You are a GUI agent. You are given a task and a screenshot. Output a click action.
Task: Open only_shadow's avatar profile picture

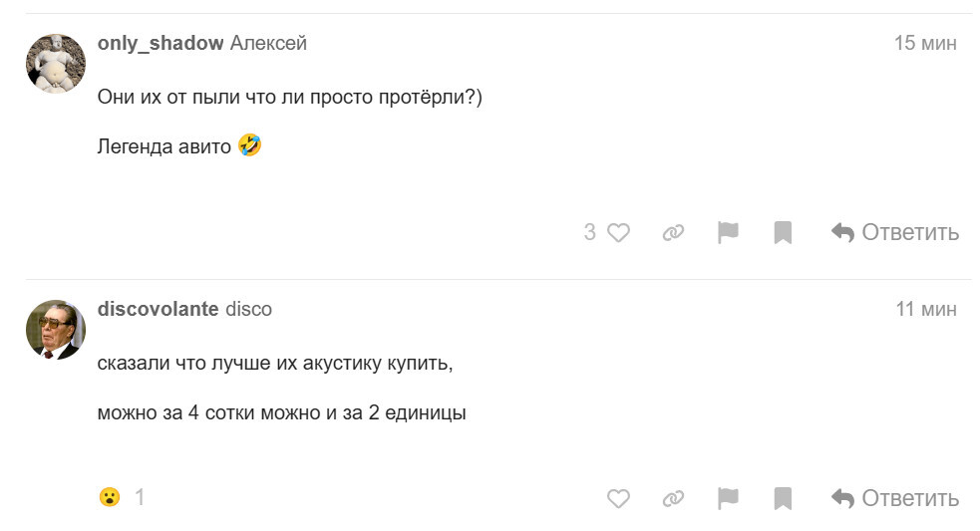click(55, 64)
